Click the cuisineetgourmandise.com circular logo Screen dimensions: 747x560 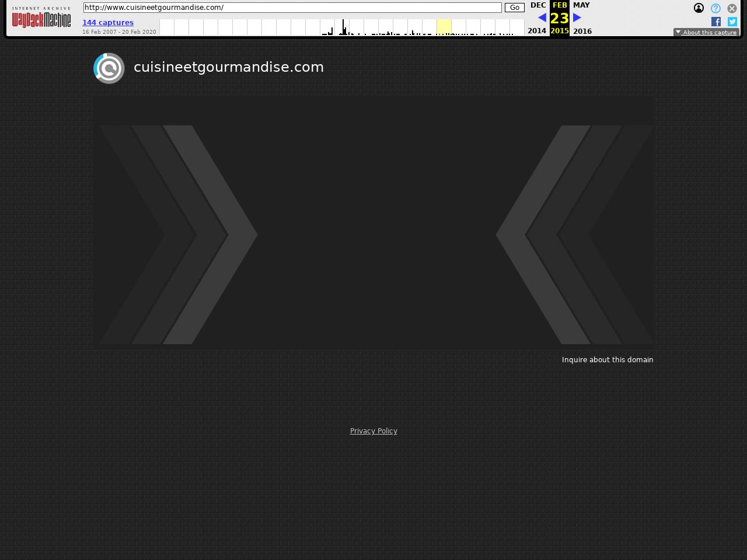coord(109,68)
